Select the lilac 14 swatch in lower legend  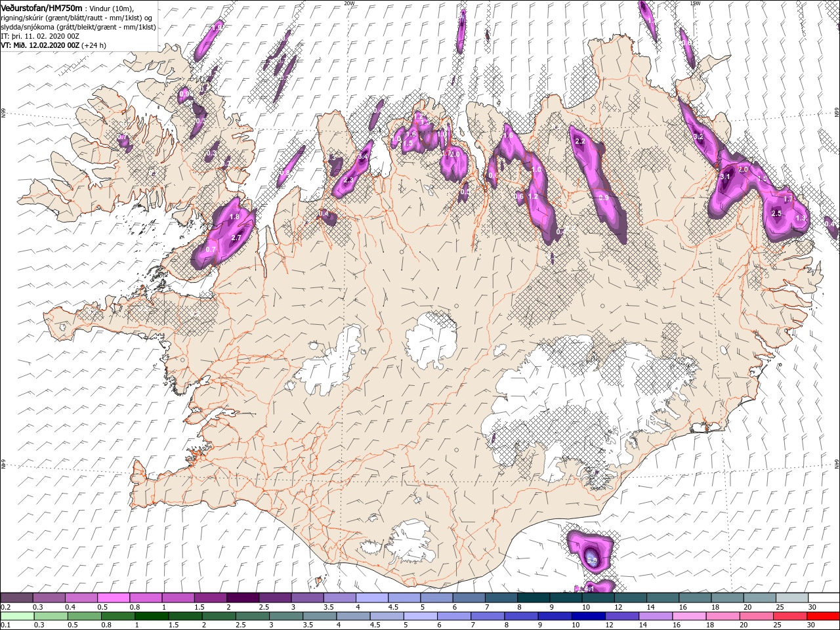click(654, 616)
